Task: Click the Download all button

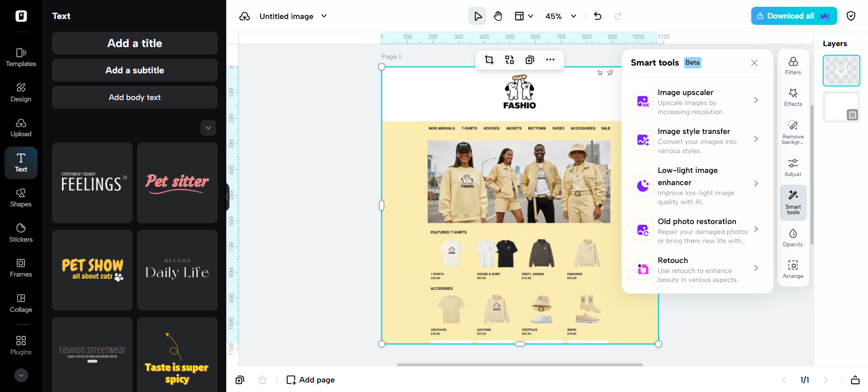Action: (793, 16)
